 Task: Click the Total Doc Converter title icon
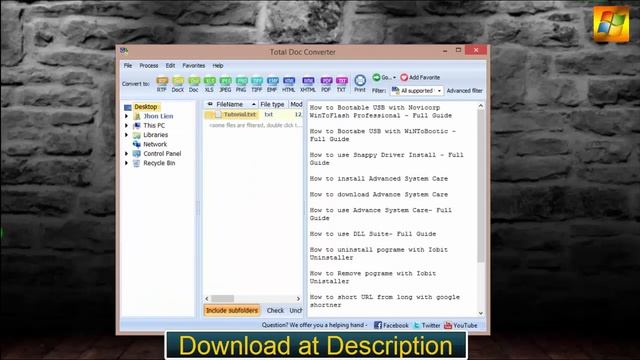[124, 51]
